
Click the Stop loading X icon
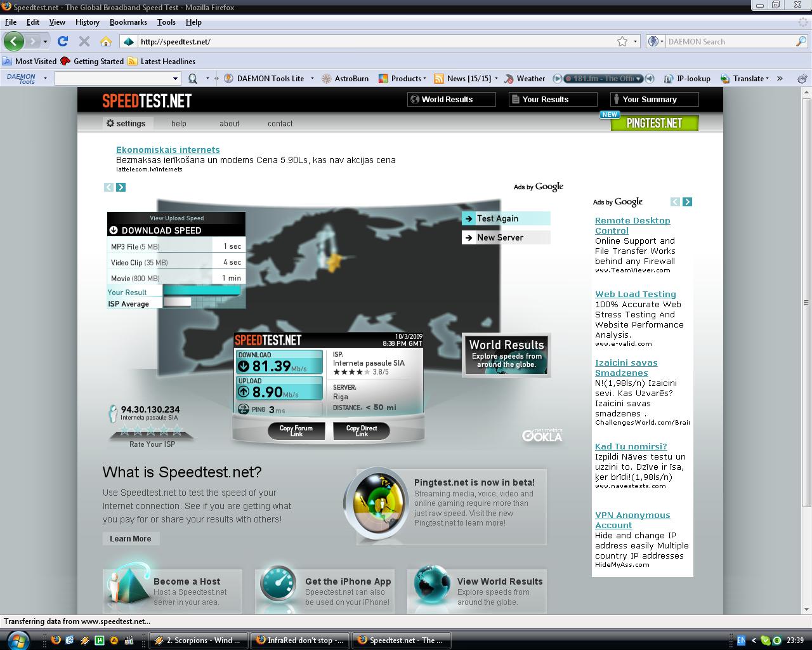[x=84, y=41]
